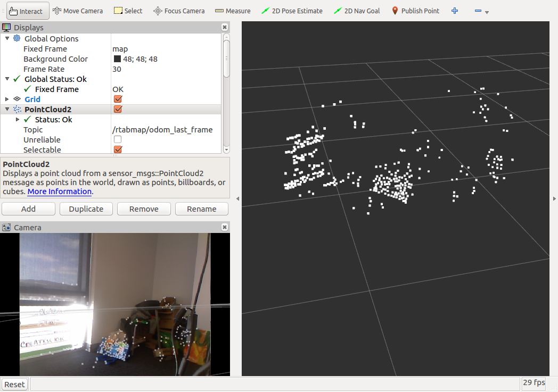Collapse the Global Options tree item

pos(7,39)
